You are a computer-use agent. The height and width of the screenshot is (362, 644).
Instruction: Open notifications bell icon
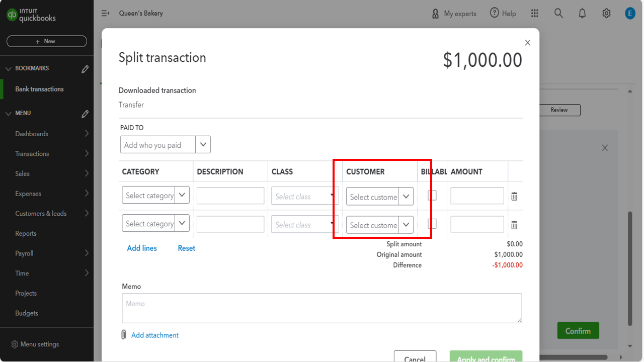click(x=582, y=14)
